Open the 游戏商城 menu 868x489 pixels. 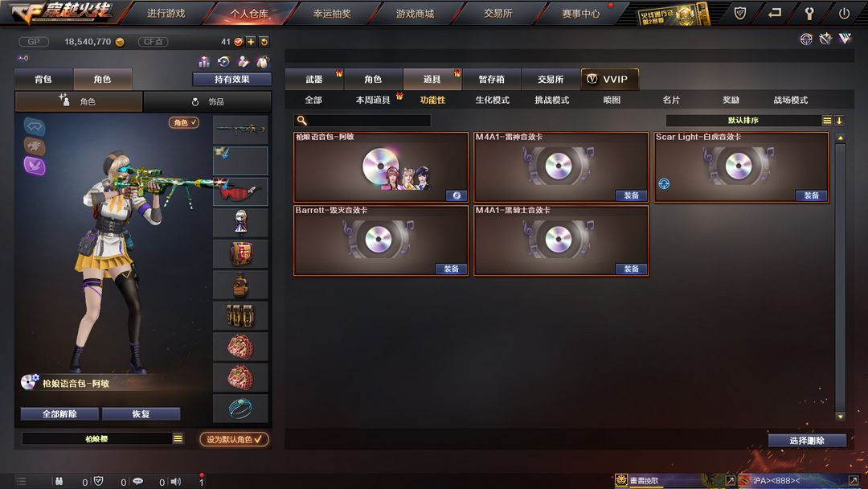click(415, 14)
